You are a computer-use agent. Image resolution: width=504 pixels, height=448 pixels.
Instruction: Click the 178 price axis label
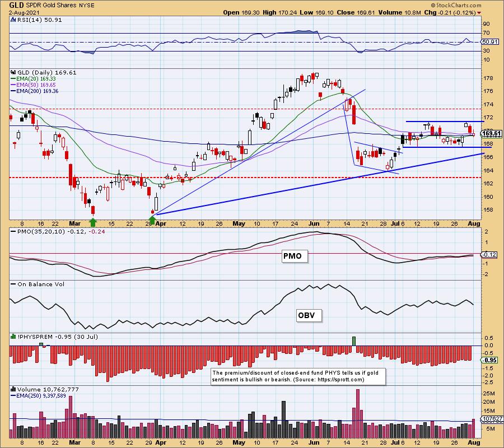488,78
